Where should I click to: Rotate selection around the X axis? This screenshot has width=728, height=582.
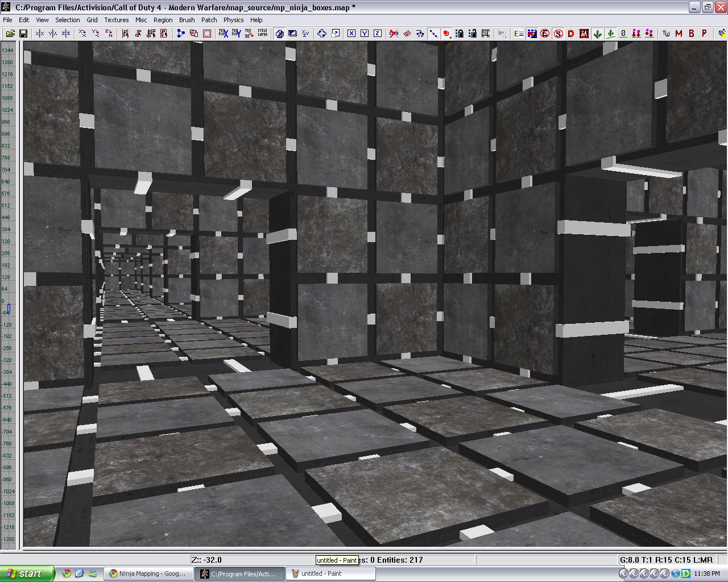tap(82, 34)
